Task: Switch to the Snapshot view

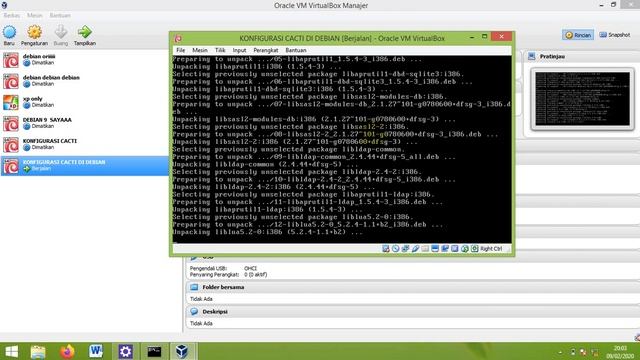Action: click(x=615, y=35)
